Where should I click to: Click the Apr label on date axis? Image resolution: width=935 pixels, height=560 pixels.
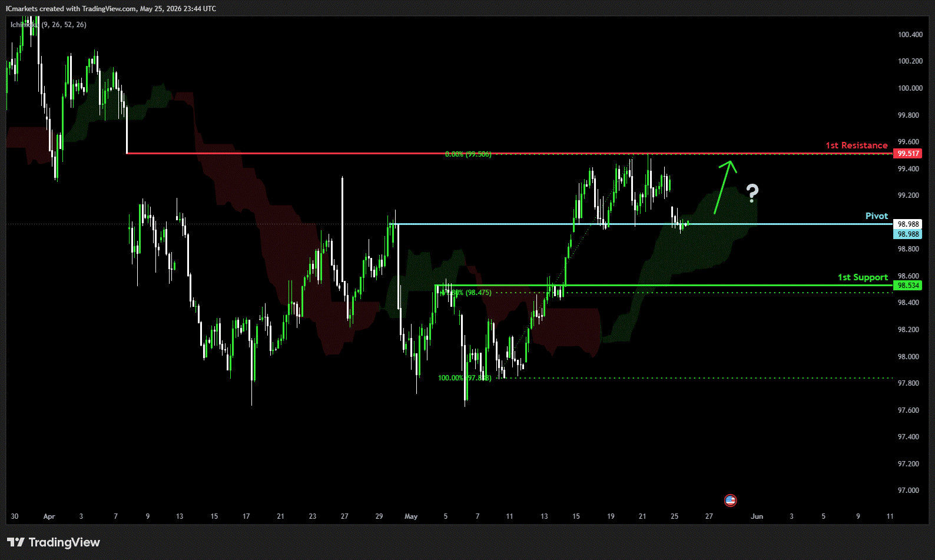pyautogui.click(x=49, y=516)
